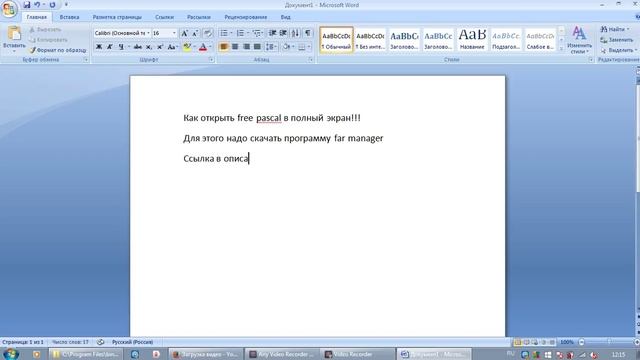Sort text with A-Z icon
The width and height of the screenshot is (640, 360).
click(296, 33)
